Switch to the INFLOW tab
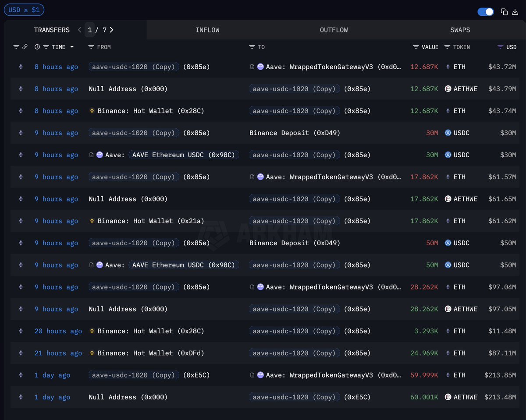The width and height of the screenshot is (526, 420). coord(207,30)
